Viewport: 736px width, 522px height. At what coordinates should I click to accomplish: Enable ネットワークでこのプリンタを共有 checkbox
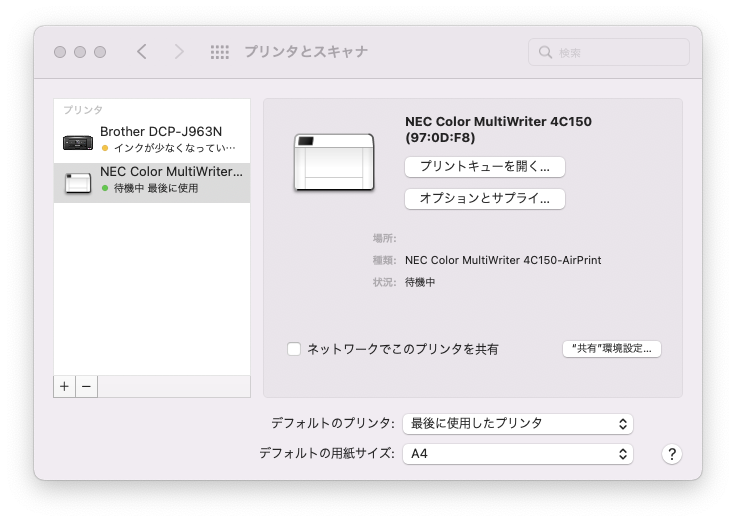pos(294,349)
